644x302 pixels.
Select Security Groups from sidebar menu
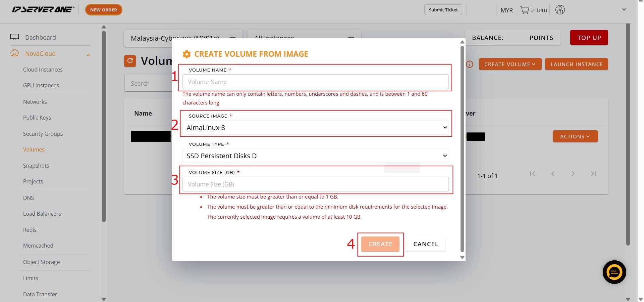pyautogui.click(x=43, y=134)
